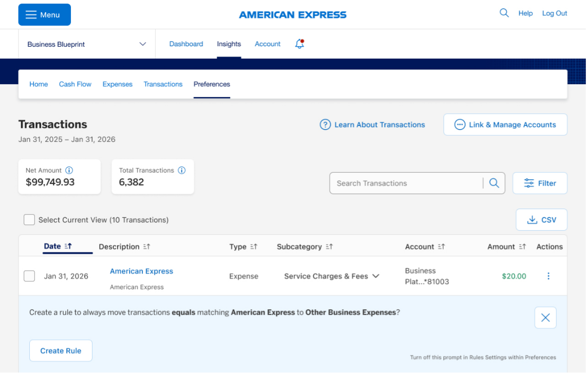Click the Create Rule button
The height and width of the screenshot is (375, 588).
[61, 350]
